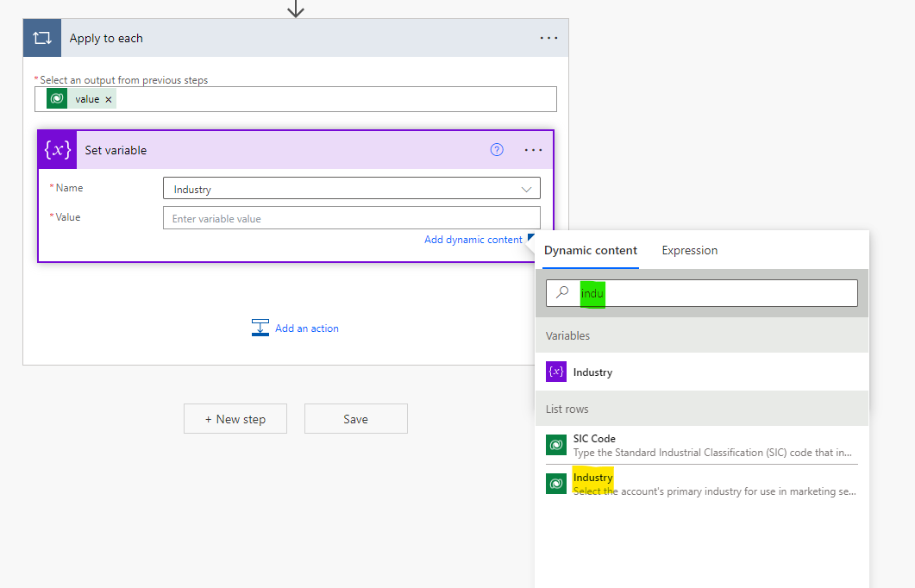Click the SIC Code green entity icon
915x588 pixels.
click(x=556, y=444)
